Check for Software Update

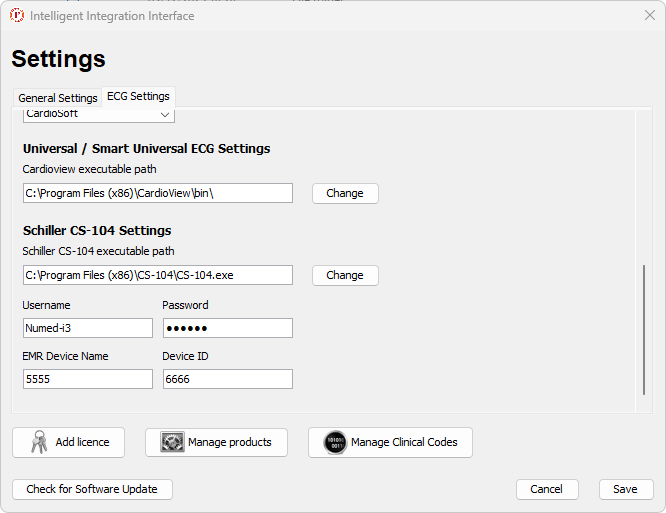click(92, 489)
